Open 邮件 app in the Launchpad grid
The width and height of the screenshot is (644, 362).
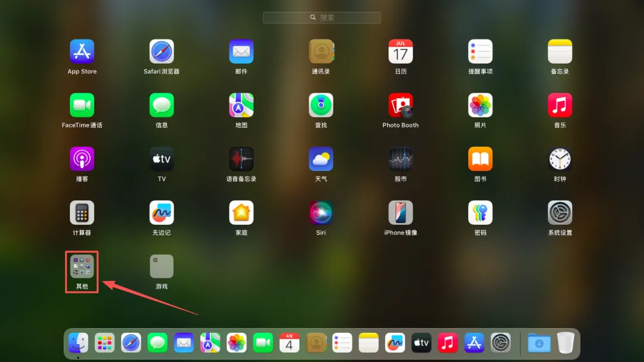point(241,51)
